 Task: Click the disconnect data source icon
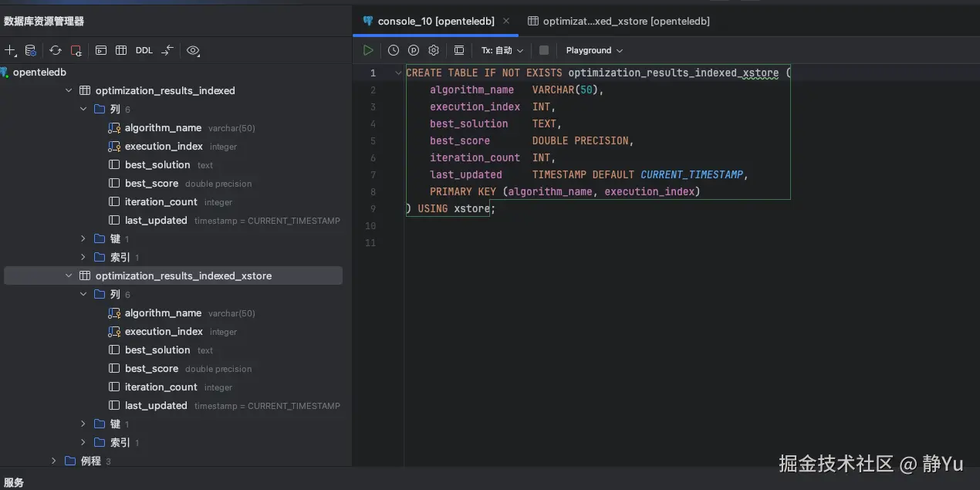point(76,50)
